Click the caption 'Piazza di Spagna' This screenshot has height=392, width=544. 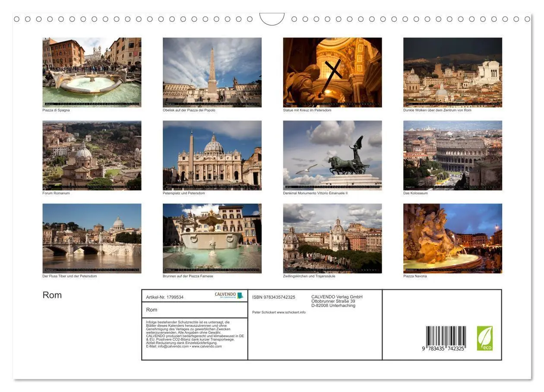pos(56,110)
